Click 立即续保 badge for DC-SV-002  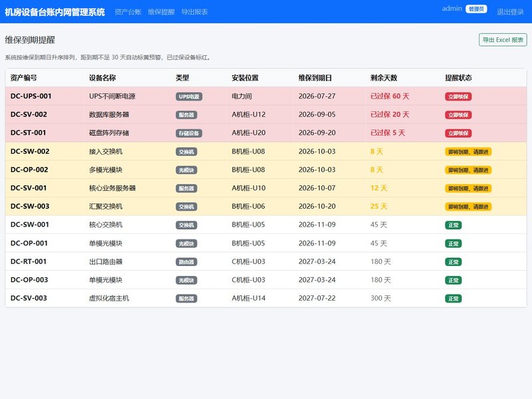point(458,115)
